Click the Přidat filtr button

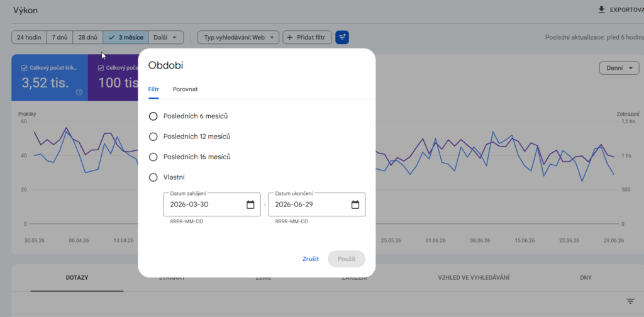point(307,37)
